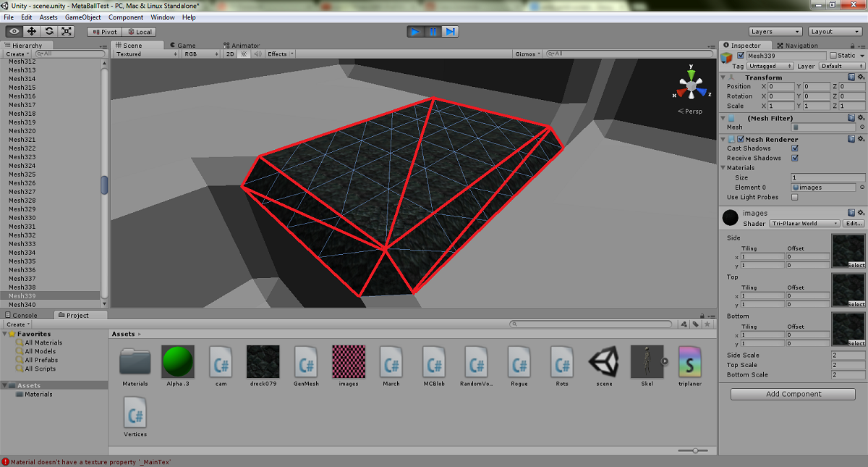Open Mesh Filter help icon
Screen dimensions: 868x467
pos(851,118)
